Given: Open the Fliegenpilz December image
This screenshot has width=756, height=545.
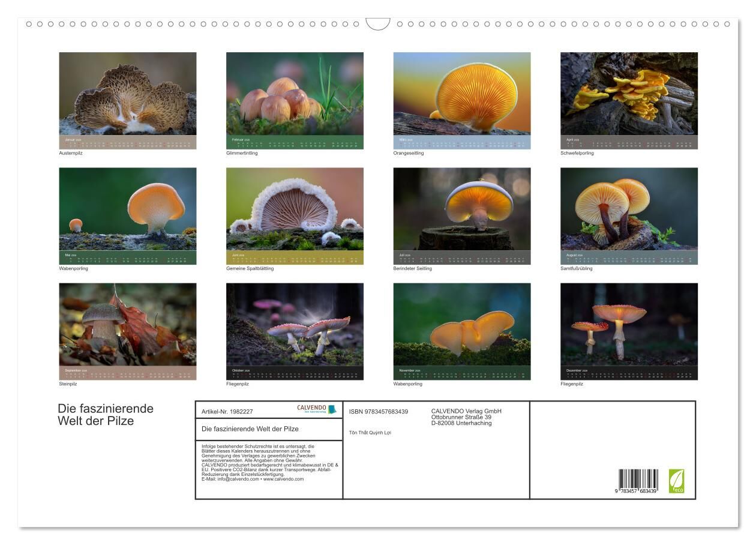Looking at the screenshot, I should [629, 324].
